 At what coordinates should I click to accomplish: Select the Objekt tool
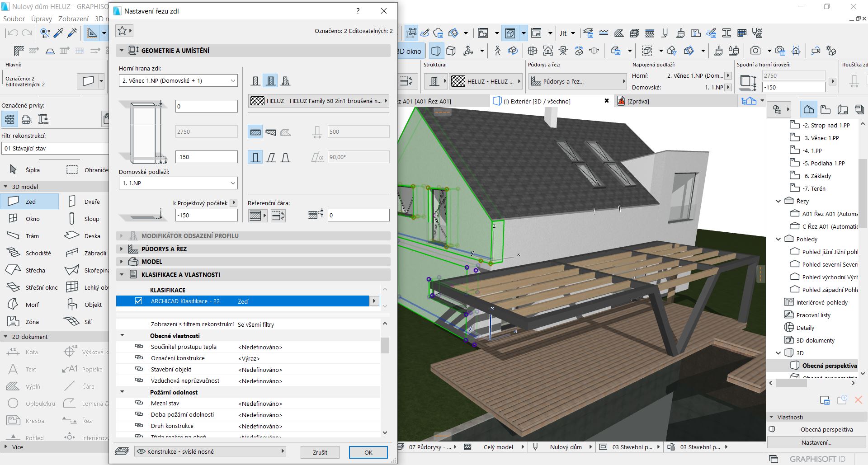click(85, 305)
